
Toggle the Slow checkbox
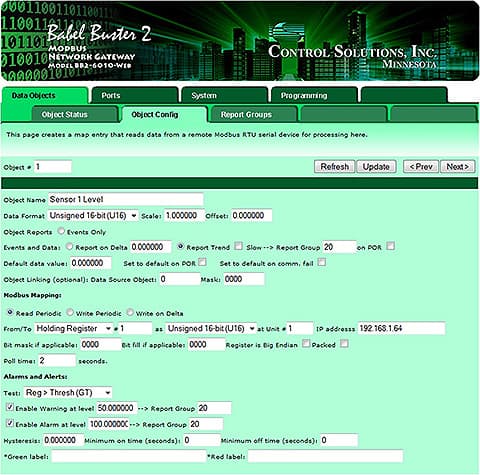tap(238, 246)
